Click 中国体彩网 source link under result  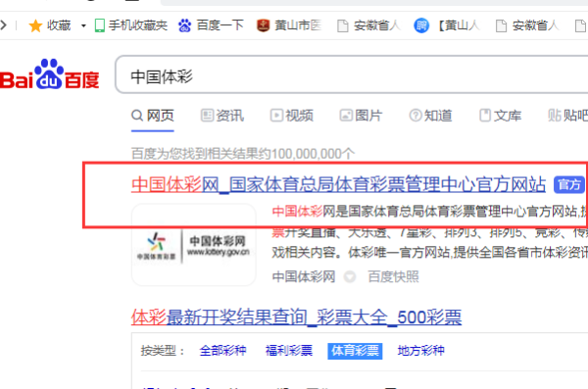coord(304,277)
